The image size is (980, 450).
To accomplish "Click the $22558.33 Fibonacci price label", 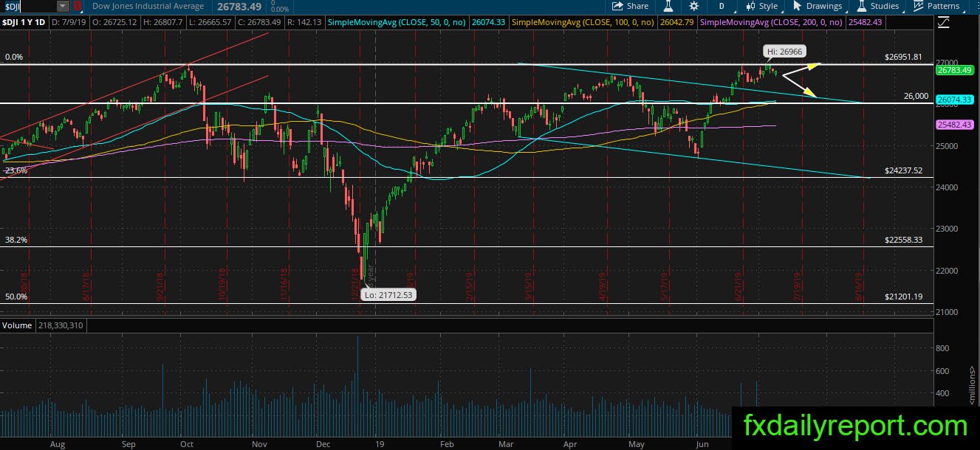I will [x=904, y=240].
